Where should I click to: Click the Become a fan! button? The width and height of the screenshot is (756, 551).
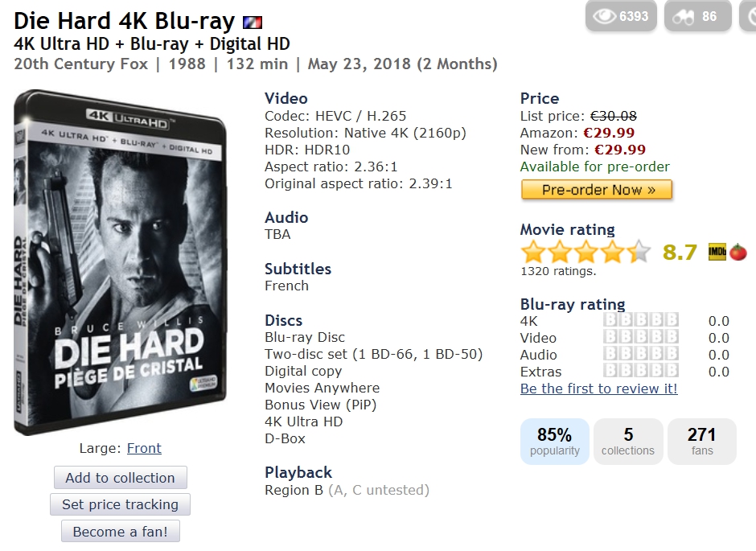120,531
